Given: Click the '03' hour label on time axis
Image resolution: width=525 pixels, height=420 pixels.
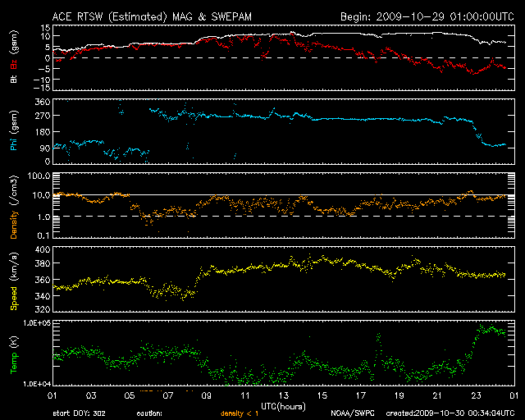Looking at the screenshot, I should [91, 396].
